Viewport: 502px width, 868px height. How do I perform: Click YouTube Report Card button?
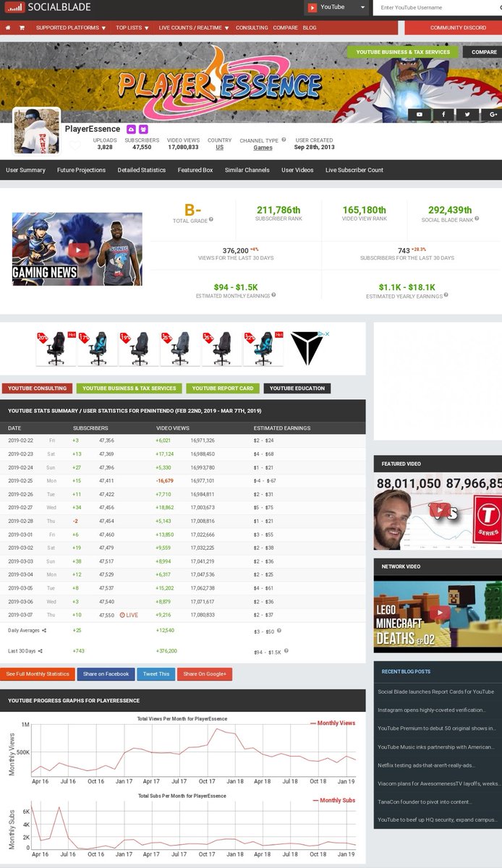(x=223, y=388)
